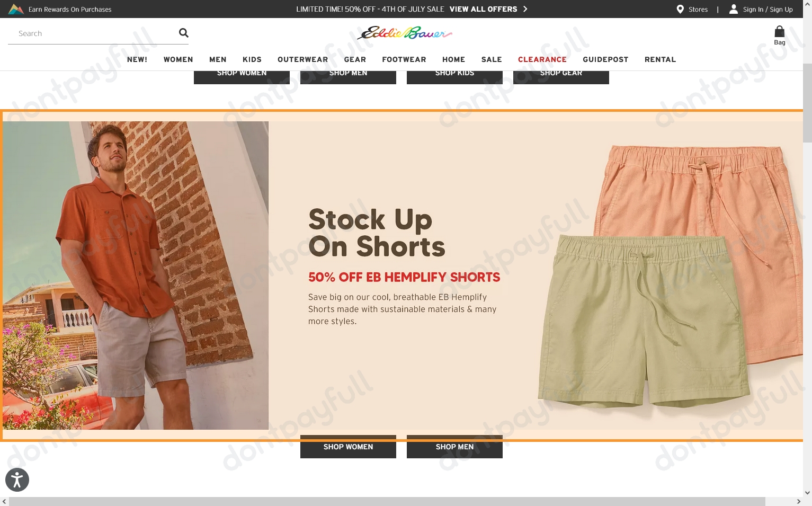Open the OUTERWEAR category
The image size is (812, 506).
coord(302,59)
